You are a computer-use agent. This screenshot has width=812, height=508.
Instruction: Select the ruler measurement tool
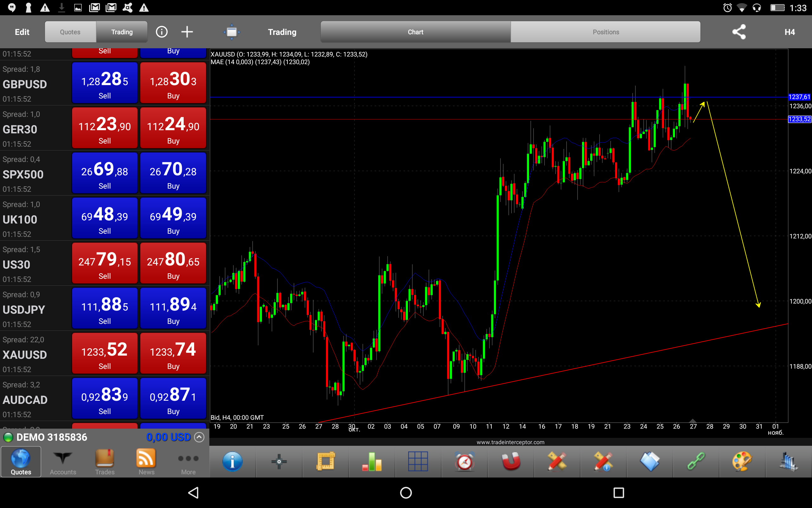coord(325,461)
